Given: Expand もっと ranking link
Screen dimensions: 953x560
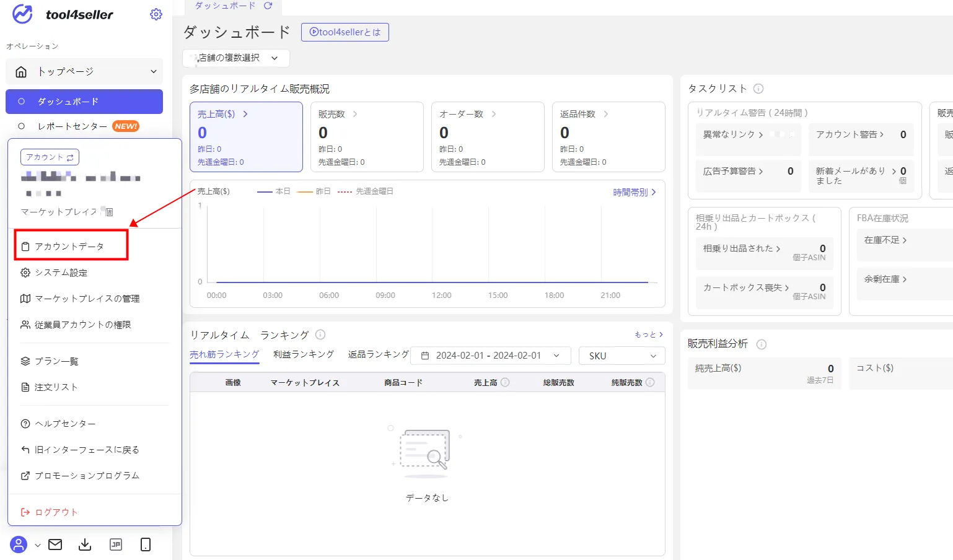Looking at the screenshot, I should pos(649,335).
